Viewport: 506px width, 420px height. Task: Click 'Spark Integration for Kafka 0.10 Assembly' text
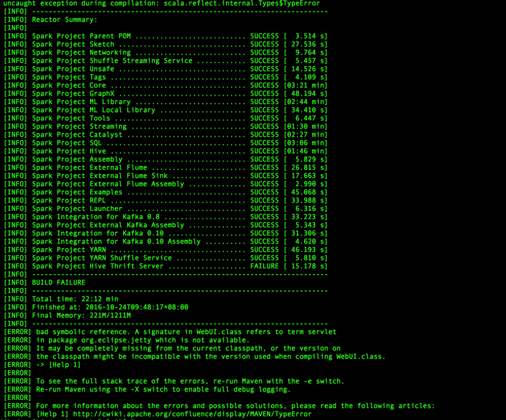click(116, 242)
